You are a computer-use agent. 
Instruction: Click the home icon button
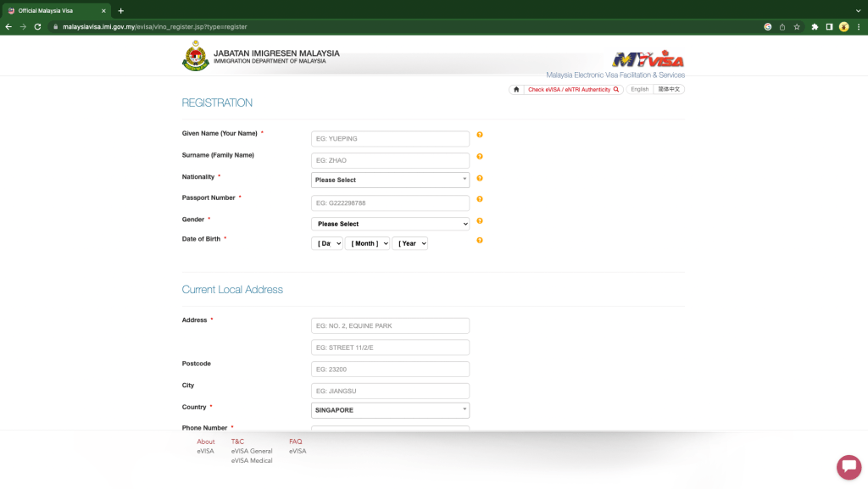click(516, 90)
